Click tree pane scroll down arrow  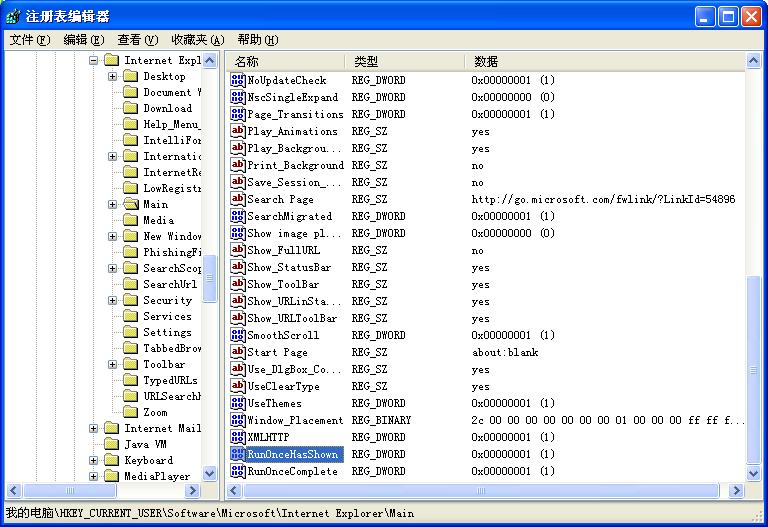(210, 473)
